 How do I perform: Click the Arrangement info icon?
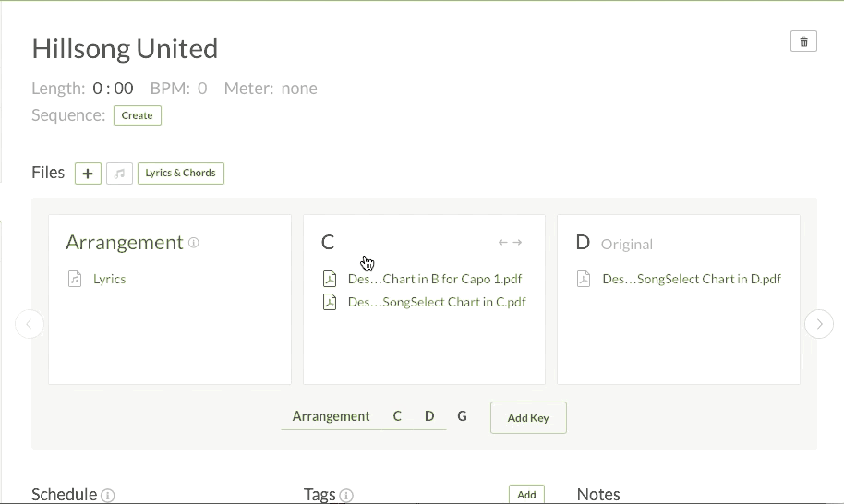194,243
